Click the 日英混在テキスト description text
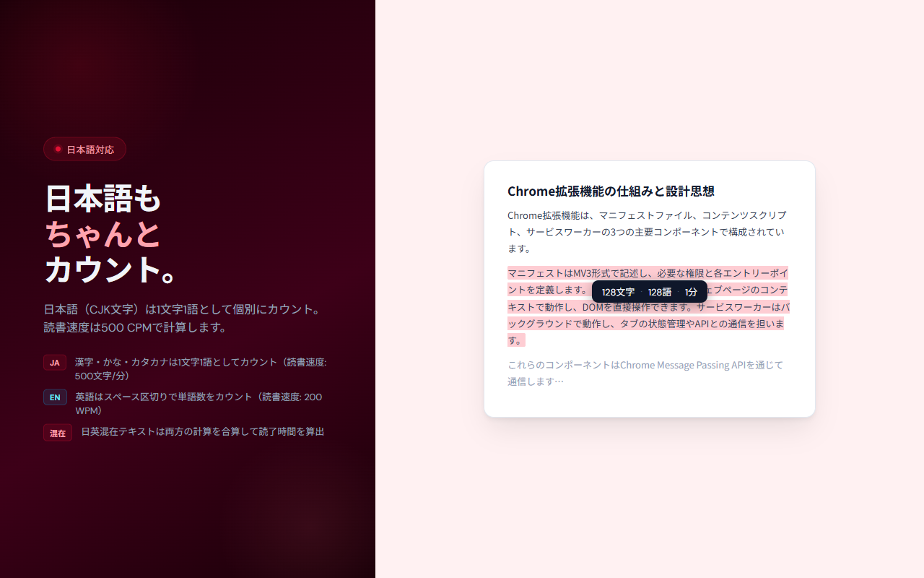924x578 pixels. pyautogui.click(x=202, y=431)
